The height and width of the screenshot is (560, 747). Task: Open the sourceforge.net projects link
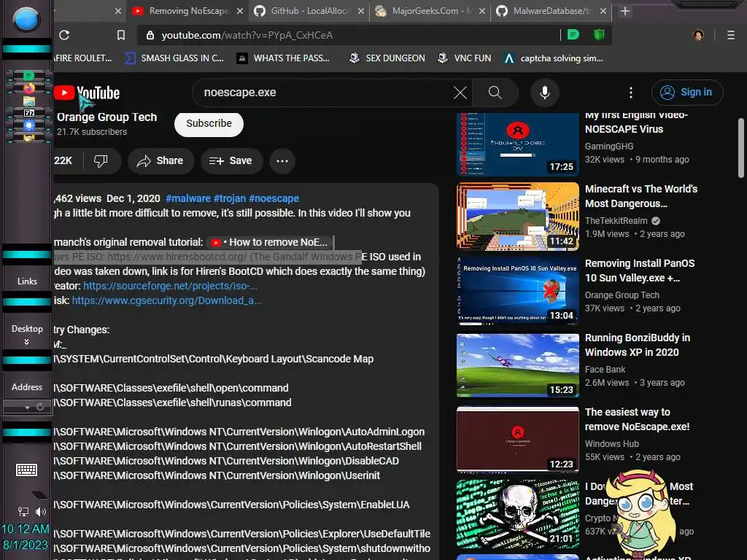click(x=170, y=286)
